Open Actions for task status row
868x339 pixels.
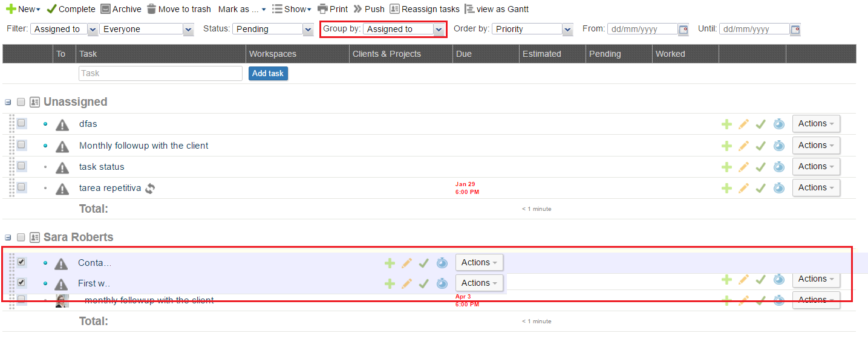pyautogui.click(x=816, y=167)
